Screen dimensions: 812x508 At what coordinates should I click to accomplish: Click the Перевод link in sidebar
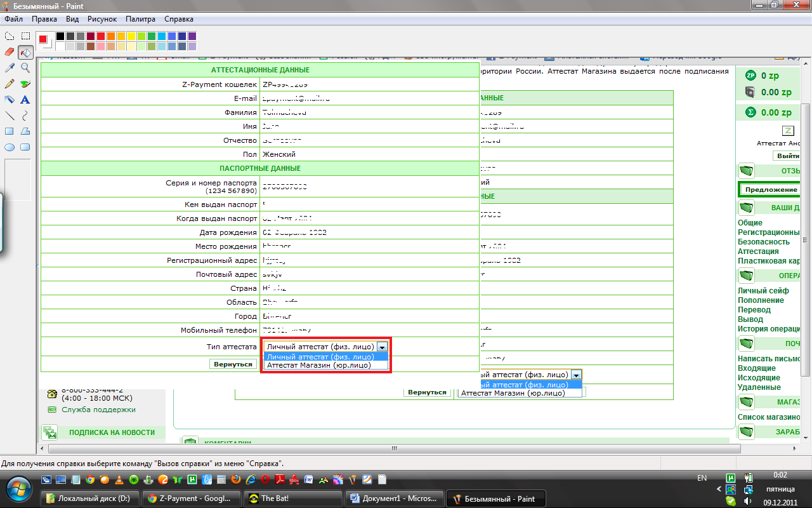[754, 310]
